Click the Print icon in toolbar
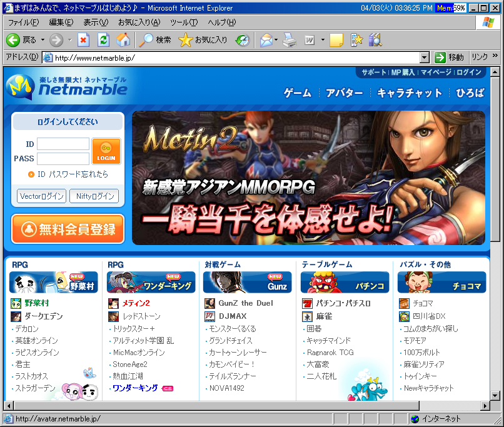This screenshot has height=427, width=504. pos(288,40)
